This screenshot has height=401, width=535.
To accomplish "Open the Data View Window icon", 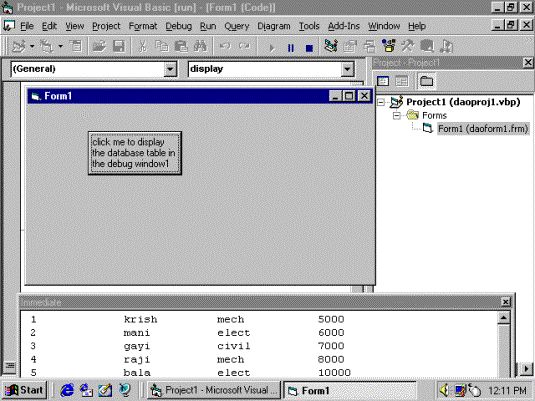I will click(427, 46).
